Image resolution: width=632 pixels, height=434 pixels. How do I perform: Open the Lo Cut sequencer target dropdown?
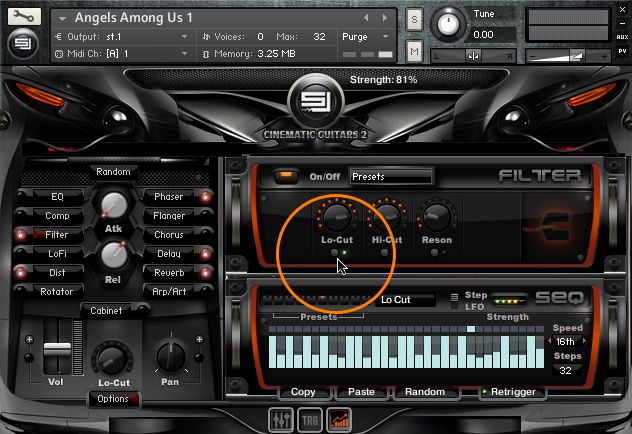pyautogui.click(x=405, y=299)
